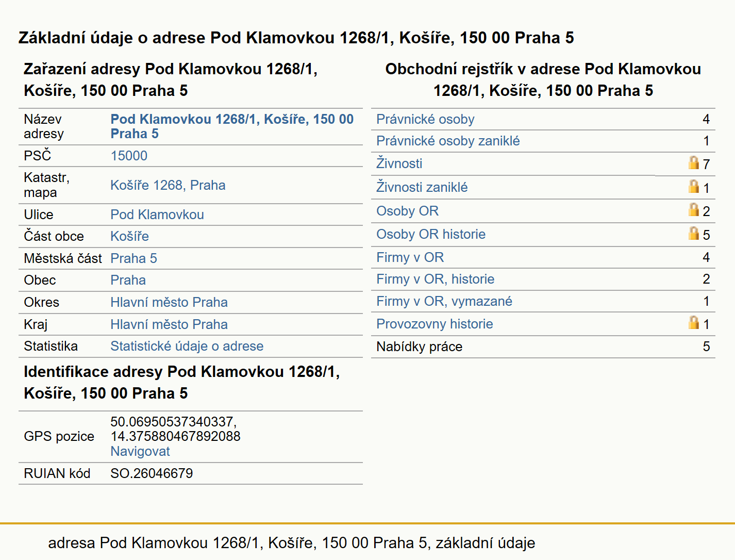Click the Navigovat link under GPS pozice
The height and width of the screenshot is (560, 735).
pyautogui.click(x=140, y=451)
